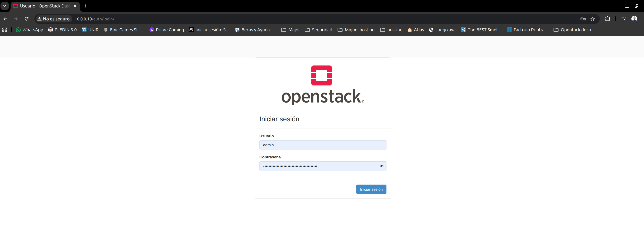Bookmark this page with star icon
The height and width of the screenshot is (251, 644).
click(592, 19)
